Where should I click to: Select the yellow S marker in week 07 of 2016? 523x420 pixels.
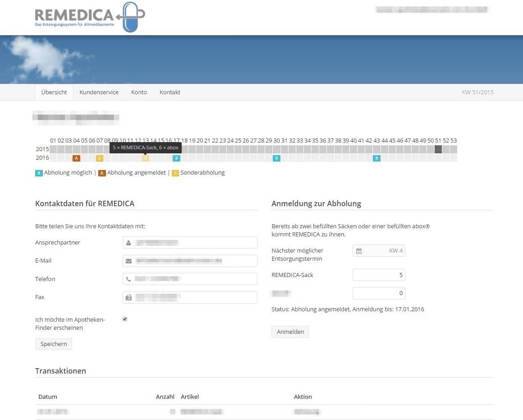pyautogui.click(x=99, y=158)
